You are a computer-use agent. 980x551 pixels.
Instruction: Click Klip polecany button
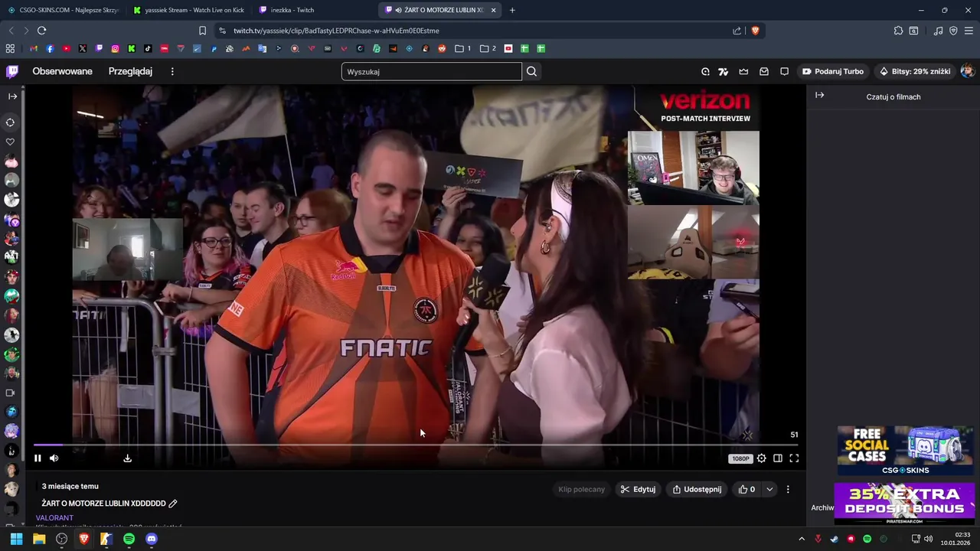point(582,490)
